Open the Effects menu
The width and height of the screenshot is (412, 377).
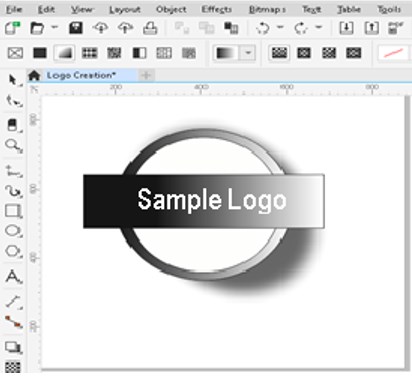tap(216, 9)
